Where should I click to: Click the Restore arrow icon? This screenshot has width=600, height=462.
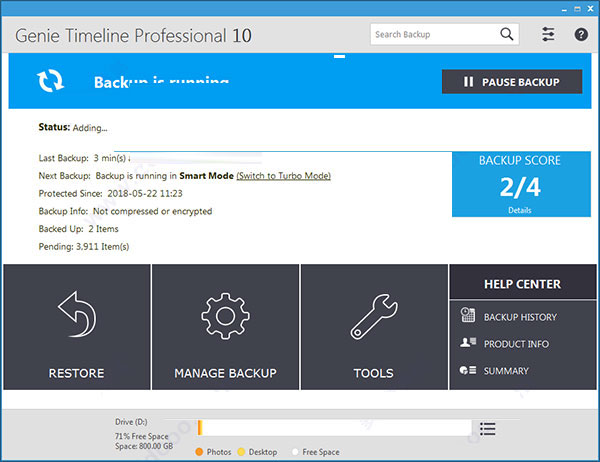(x=76, y=318)
